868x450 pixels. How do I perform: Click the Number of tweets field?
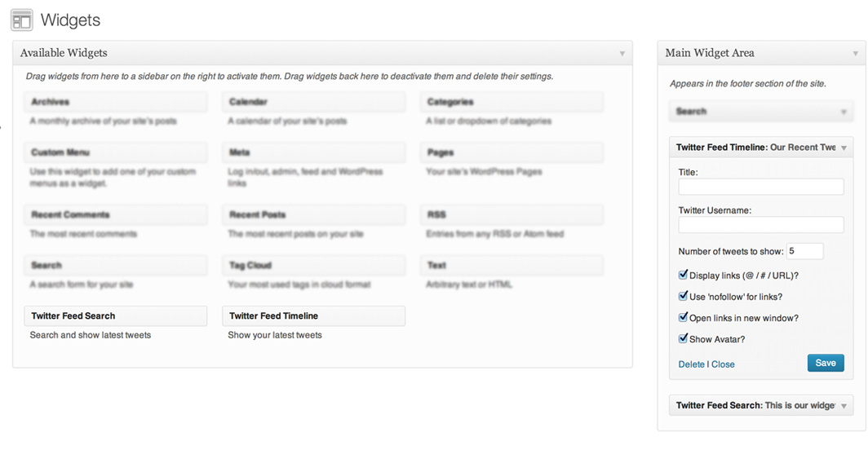(x=805, y=251)
